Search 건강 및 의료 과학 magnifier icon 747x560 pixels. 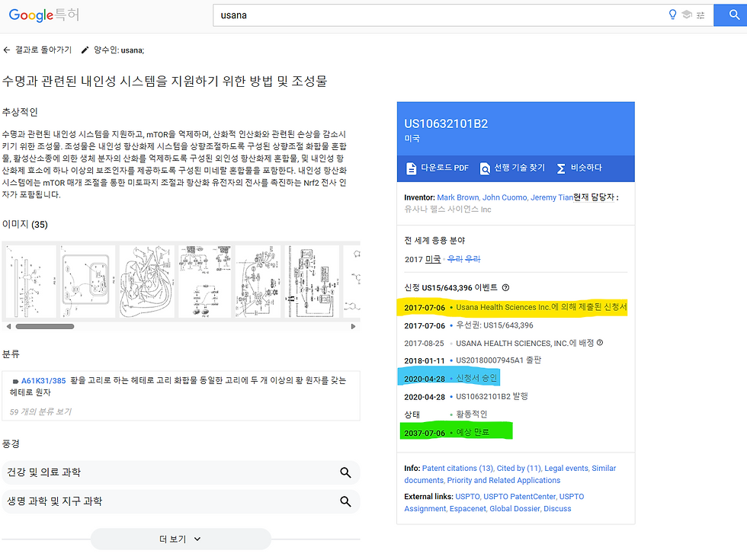[x=345, y=472]
